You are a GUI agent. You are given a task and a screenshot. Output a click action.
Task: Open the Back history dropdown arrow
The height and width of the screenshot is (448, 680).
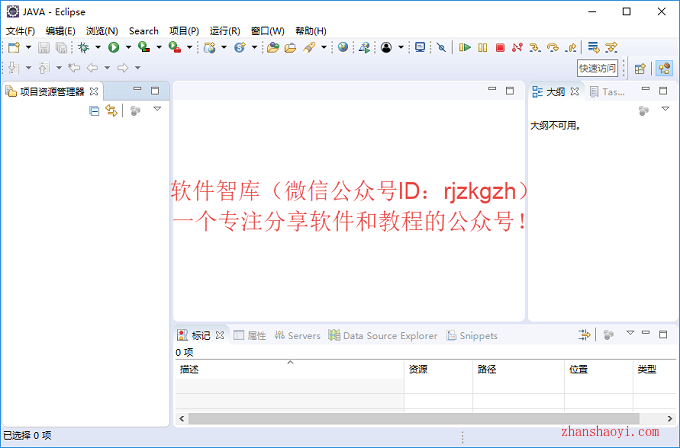pos(107,68)
